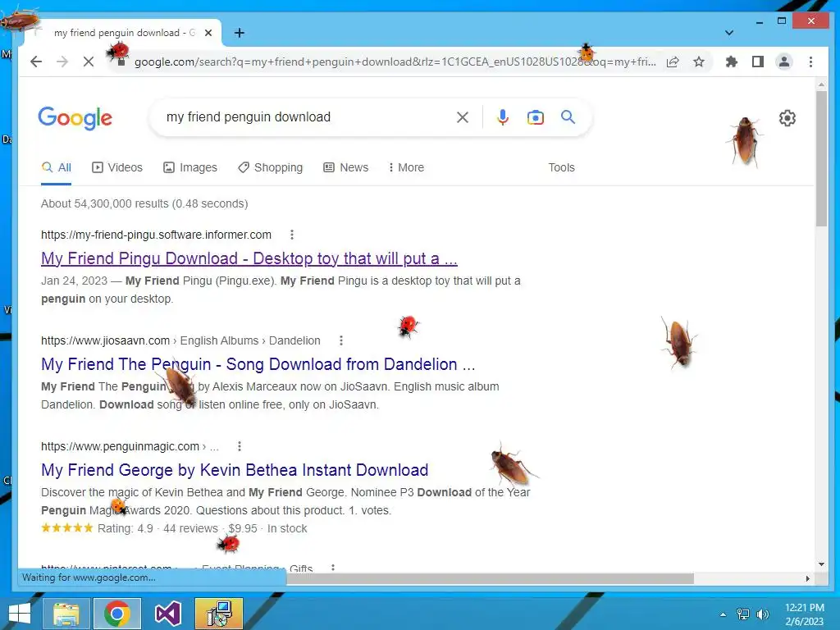Share this page from the address bar
Viewport: 840px width, 630px height.
click(673, 62)
